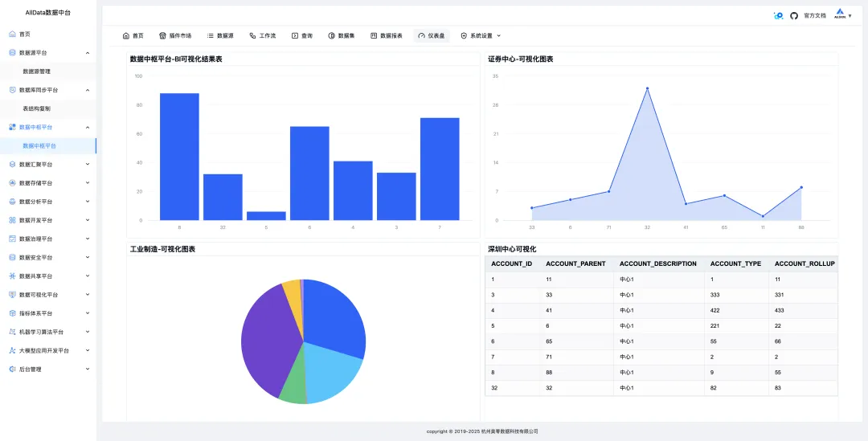Click the 数据集 dataset icon
This screenshot has height=441, width=868.
[x=332, y=35]
